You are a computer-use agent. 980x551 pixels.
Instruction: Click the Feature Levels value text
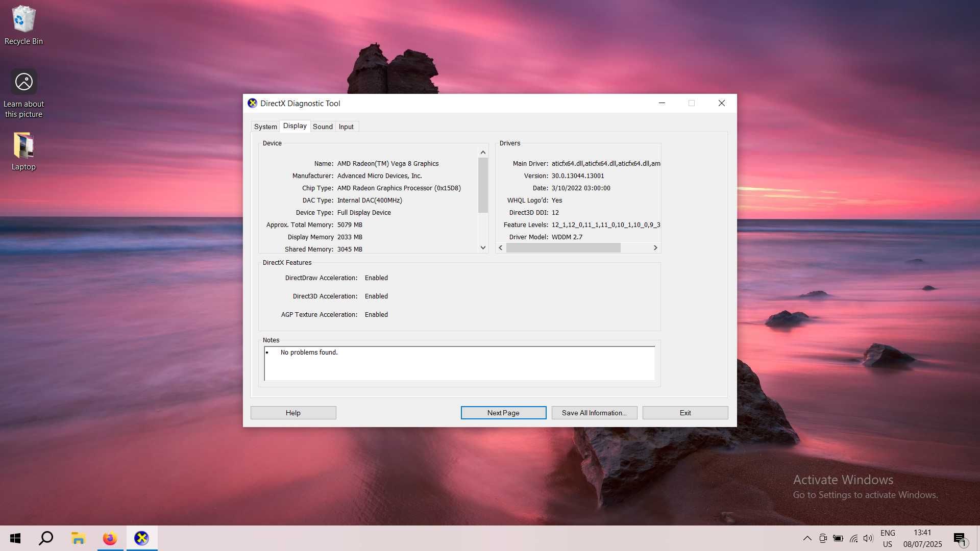coord(606,225)
